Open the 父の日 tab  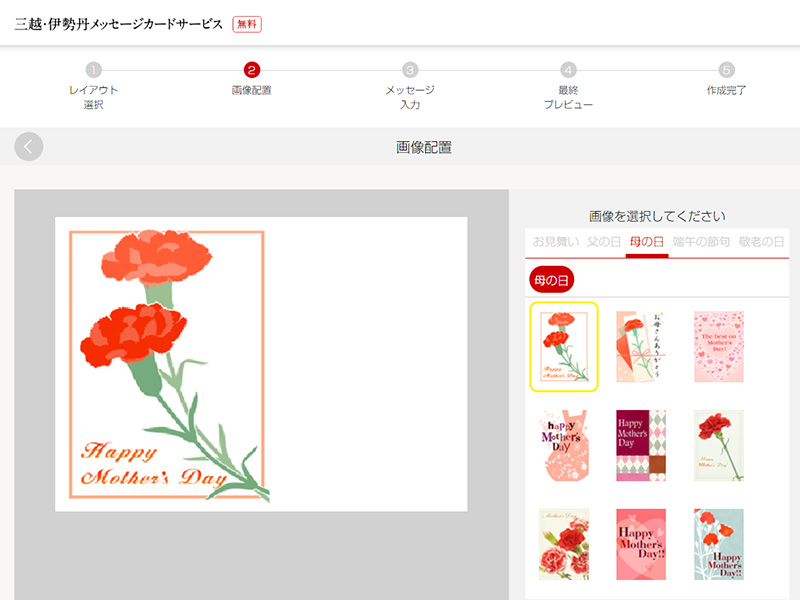[604, 242]
